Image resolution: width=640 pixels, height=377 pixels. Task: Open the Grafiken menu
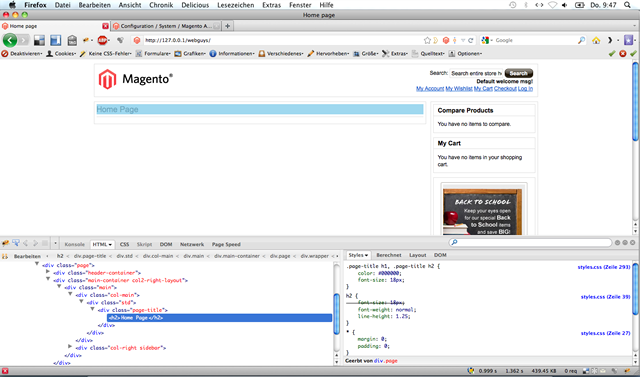click(x=190, y=53)
